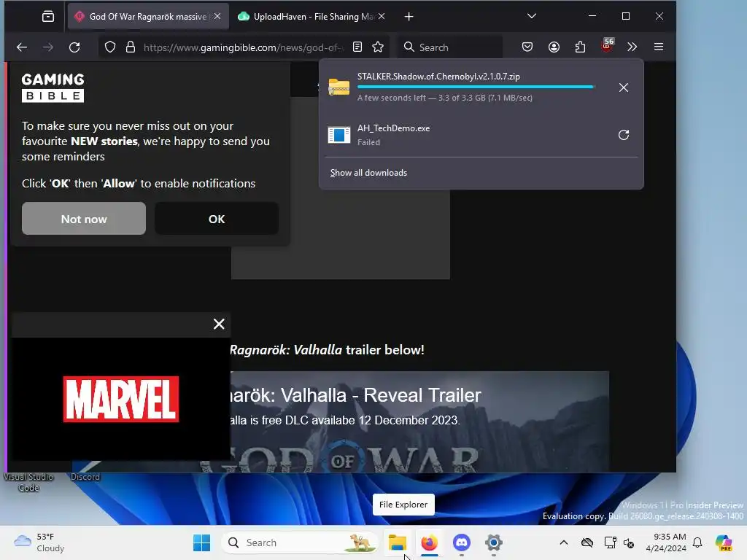Open a new tab
The width and height of the screenshot is (747, 560).
click(409, 17)
